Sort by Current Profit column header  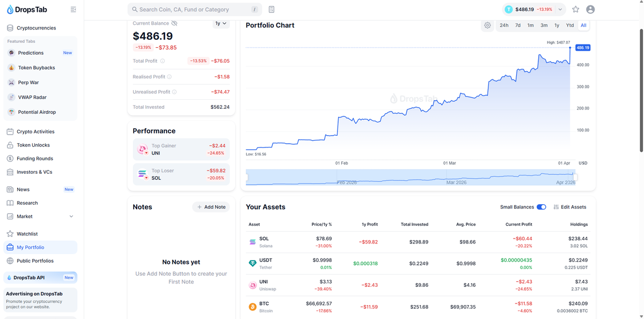pyautogui.click(x=519, y=224)
